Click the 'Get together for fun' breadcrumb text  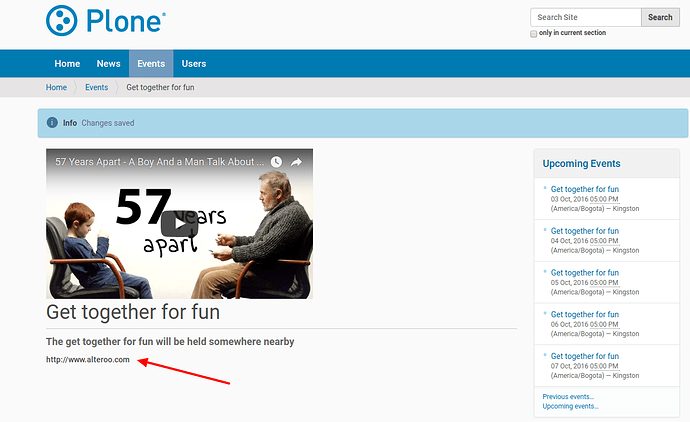click(160, 87)
